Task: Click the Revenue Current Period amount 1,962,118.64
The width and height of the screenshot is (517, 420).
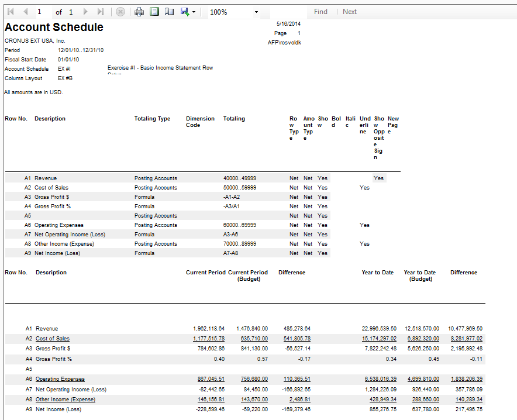Action: pyautogui.click(x=209, y=329)
